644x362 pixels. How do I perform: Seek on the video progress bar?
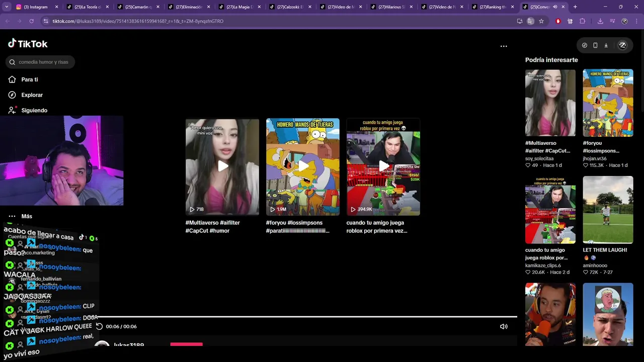[306, 317]
